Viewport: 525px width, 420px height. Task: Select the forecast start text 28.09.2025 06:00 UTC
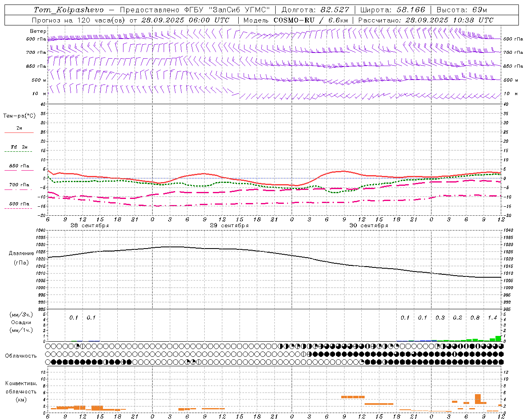pyautogui.click(x=185, y=20)
